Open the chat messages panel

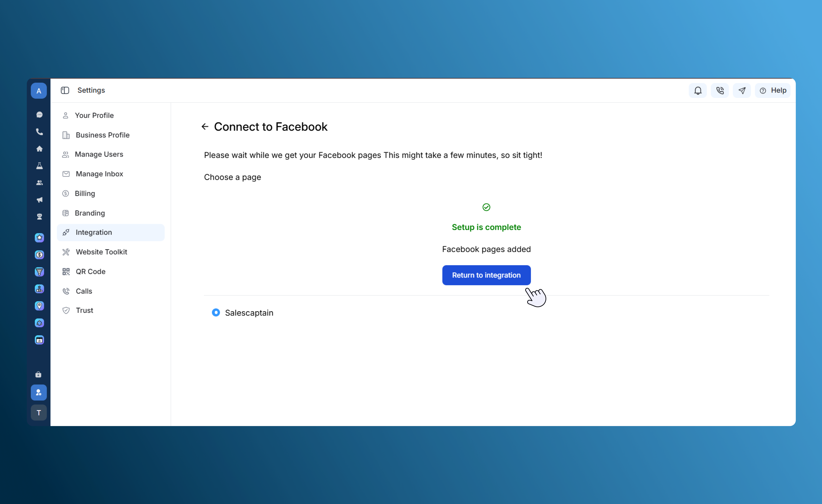click(39, 114)
